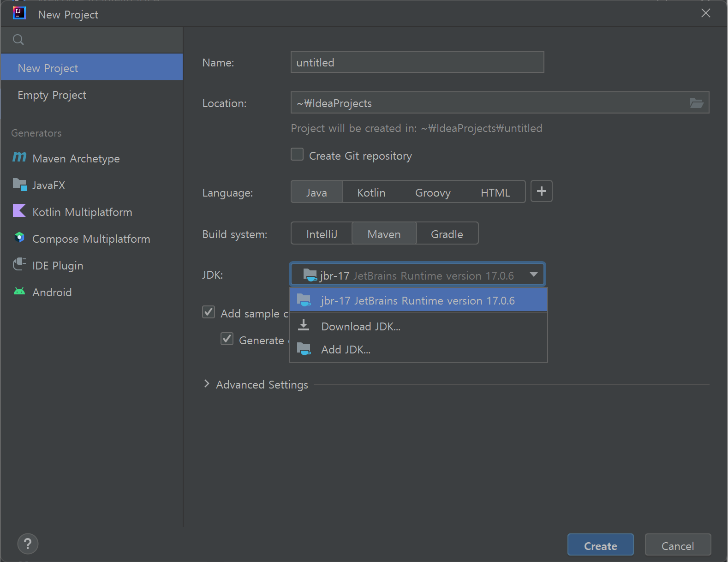The height and width of the screenshot is (562, 728).
Task: Click the Maven Archetype 'm' icon
Action: [x=19, y=157]
